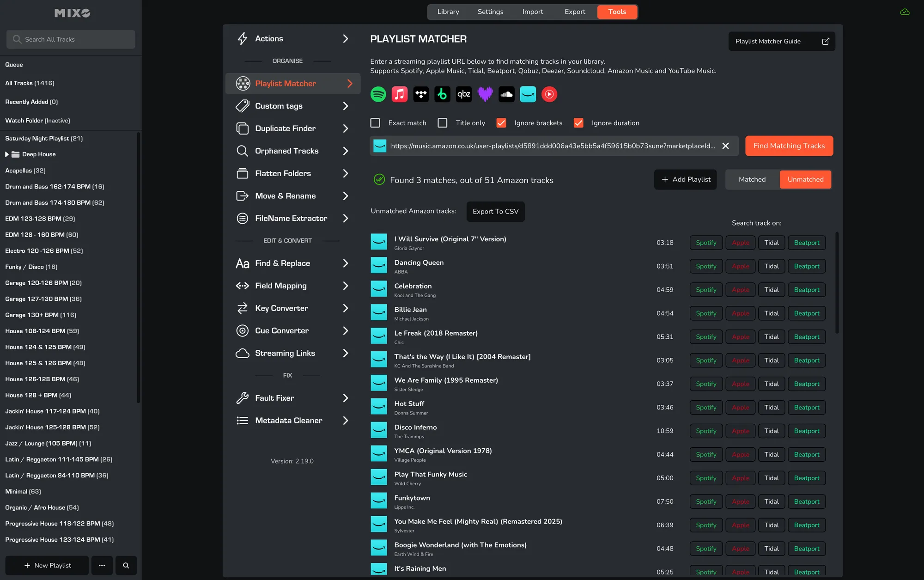
Task: Click the Soundcloud service icon
Action: tap(506, 94)
